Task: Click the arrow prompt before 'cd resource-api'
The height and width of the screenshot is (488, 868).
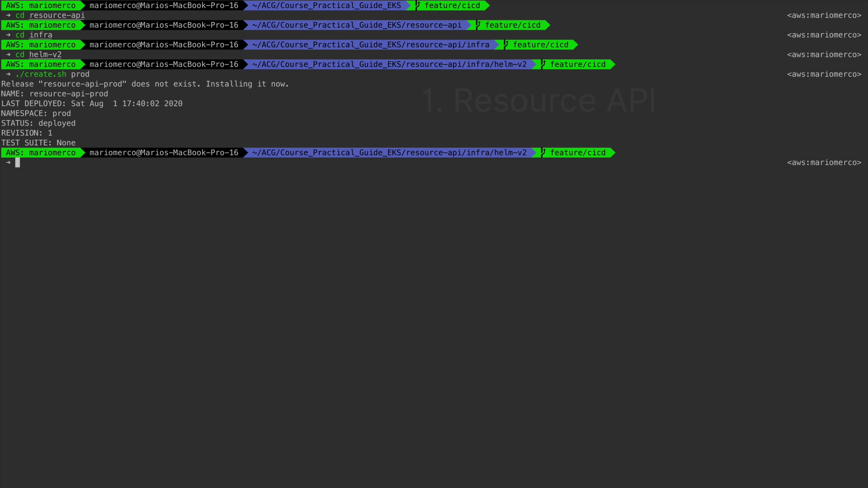Action: coord(8,15)
